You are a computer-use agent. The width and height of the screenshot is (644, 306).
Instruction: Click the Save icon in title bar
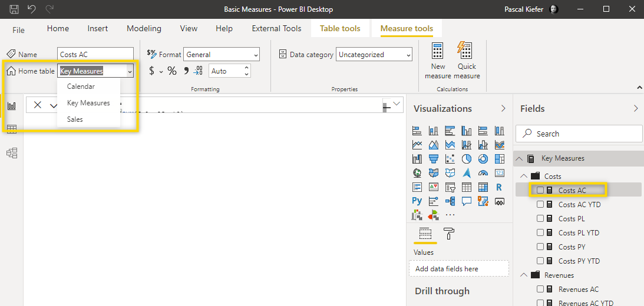[14, 9]
